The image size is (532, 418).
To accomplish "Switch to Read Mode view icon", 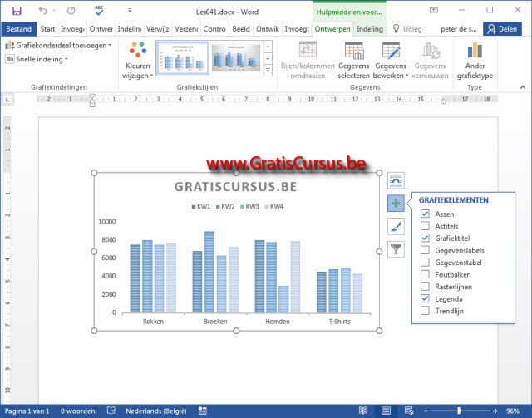I will click(362, 411).
